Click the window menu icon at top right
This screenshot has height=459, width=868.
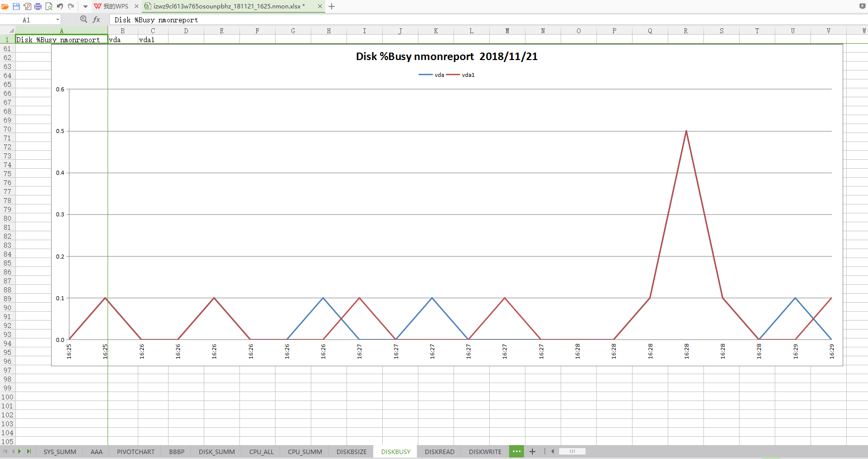click(x=863, y=6)
